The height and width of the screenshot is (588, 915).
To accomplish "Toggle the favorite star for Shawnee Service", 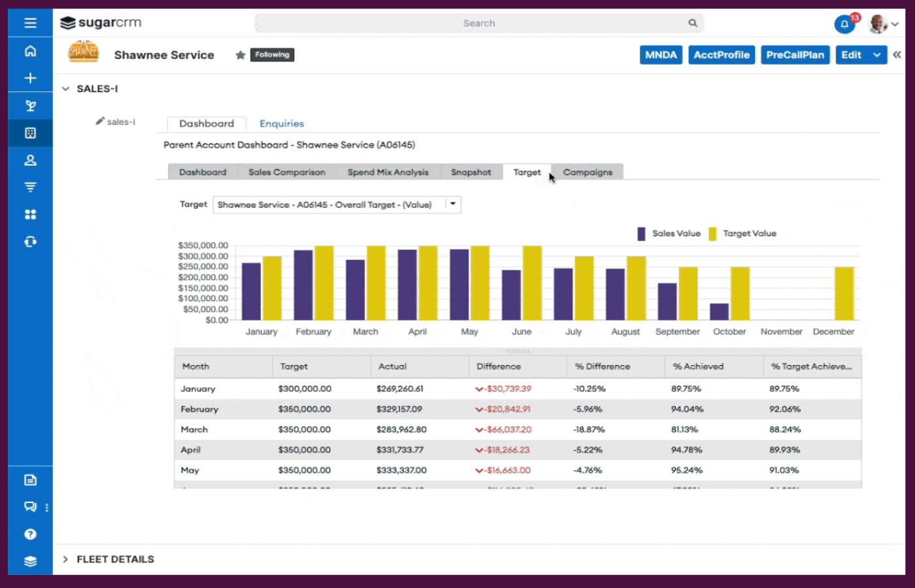I will click(x=241, y=55).
